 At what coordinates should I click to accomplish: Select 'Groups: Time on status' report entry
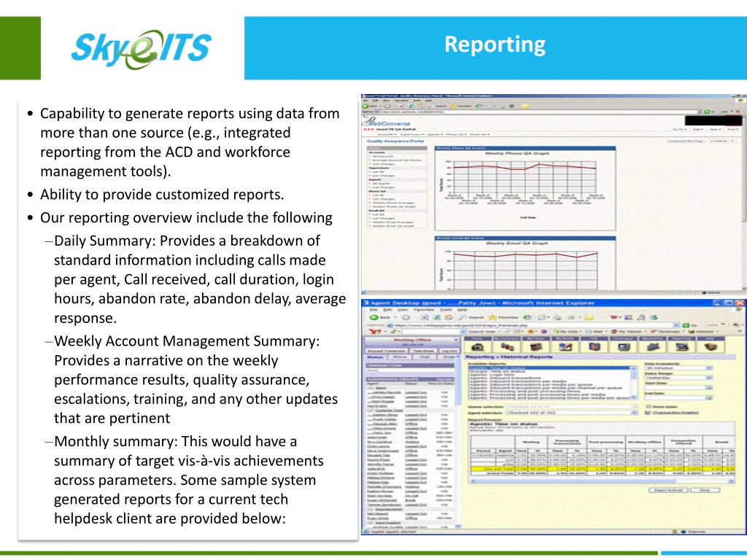[x=497, y=371]
